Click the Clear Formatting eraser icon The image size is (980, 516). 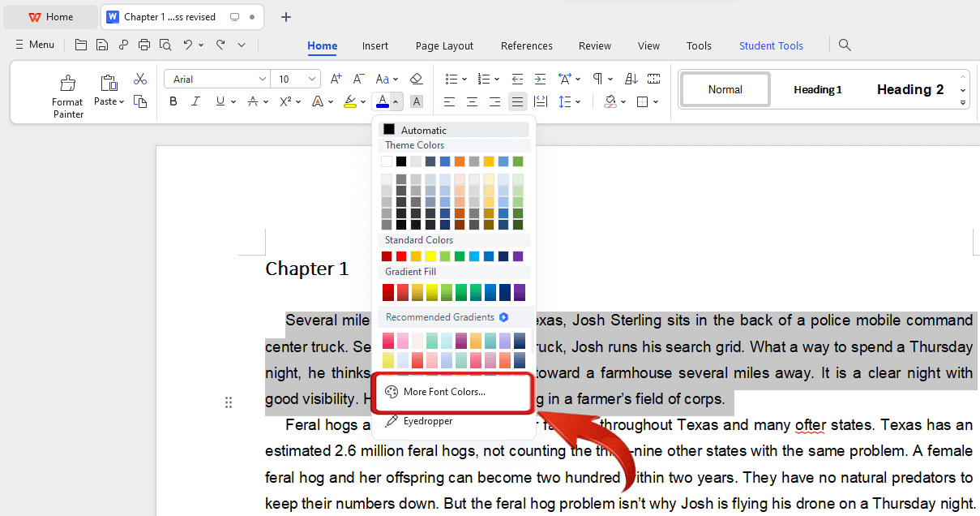[416, 79]
